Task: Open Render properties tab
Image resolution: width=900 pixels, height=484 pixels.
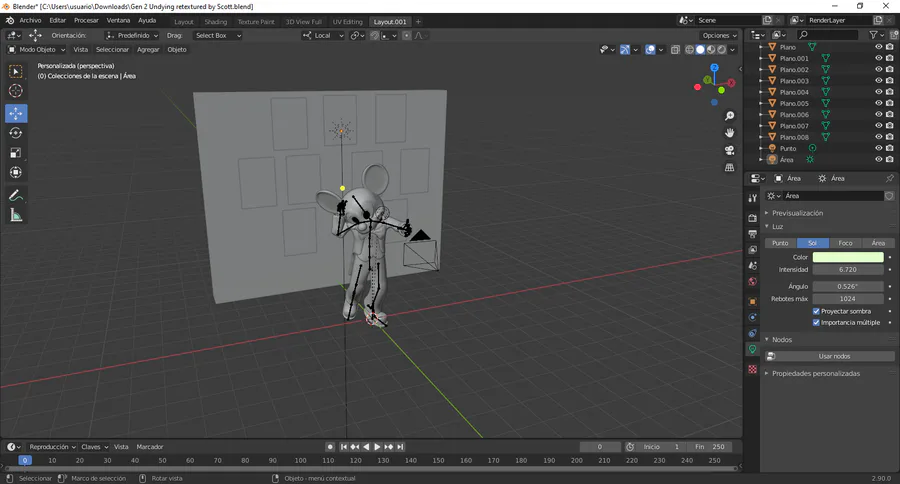Action: (x=752, y=218)
